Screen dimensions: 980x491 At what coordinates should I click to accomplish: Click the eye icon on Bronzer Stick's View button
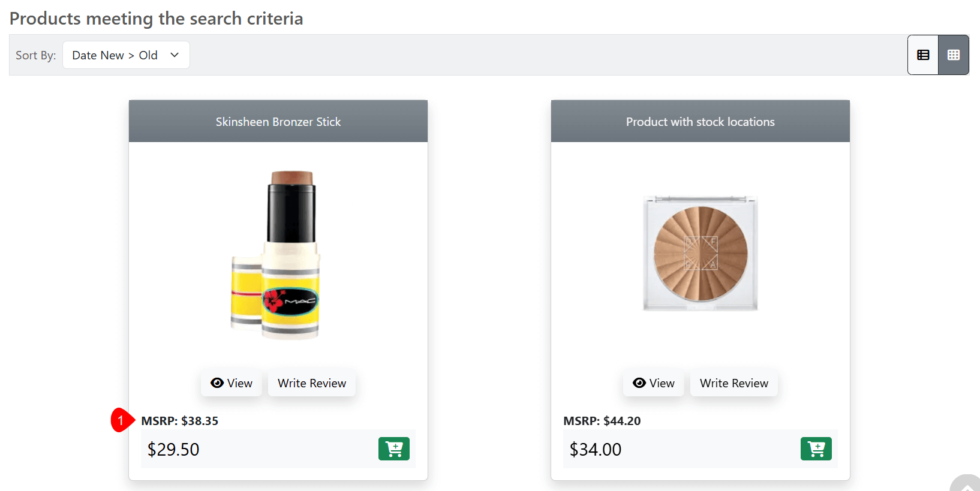click(217, 383)
